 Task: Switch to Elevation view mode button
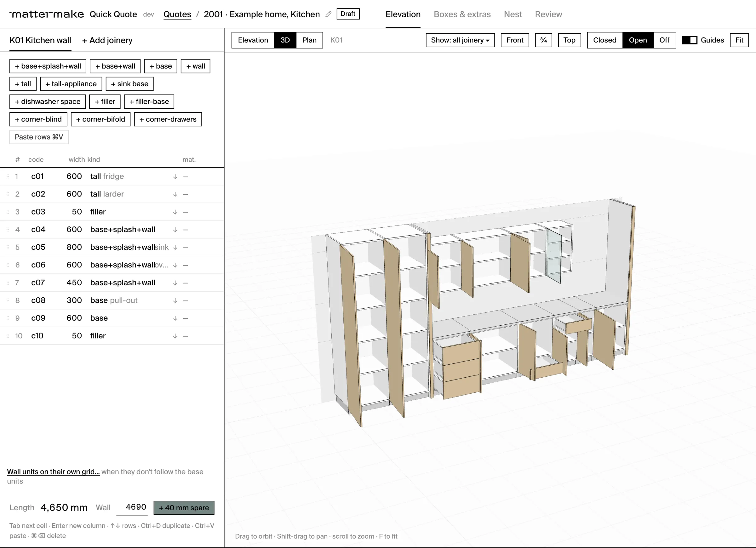(x=253, y=40)
